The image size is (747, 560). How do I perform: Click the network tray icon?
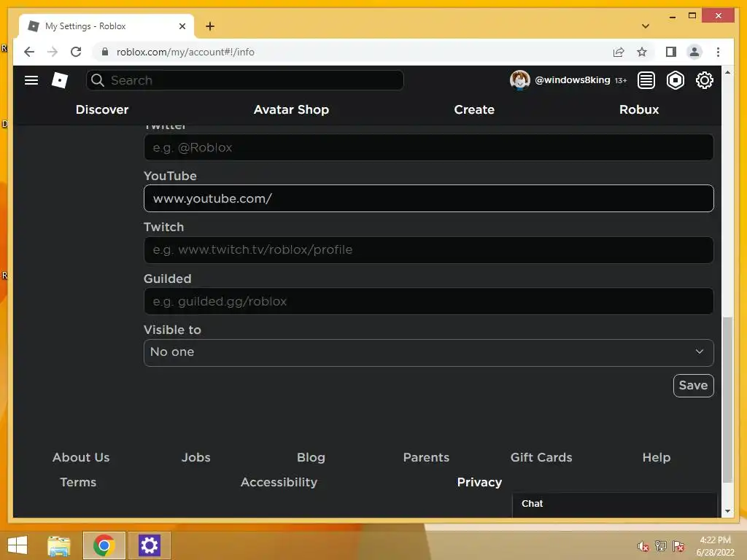click(x=661, y=546)
